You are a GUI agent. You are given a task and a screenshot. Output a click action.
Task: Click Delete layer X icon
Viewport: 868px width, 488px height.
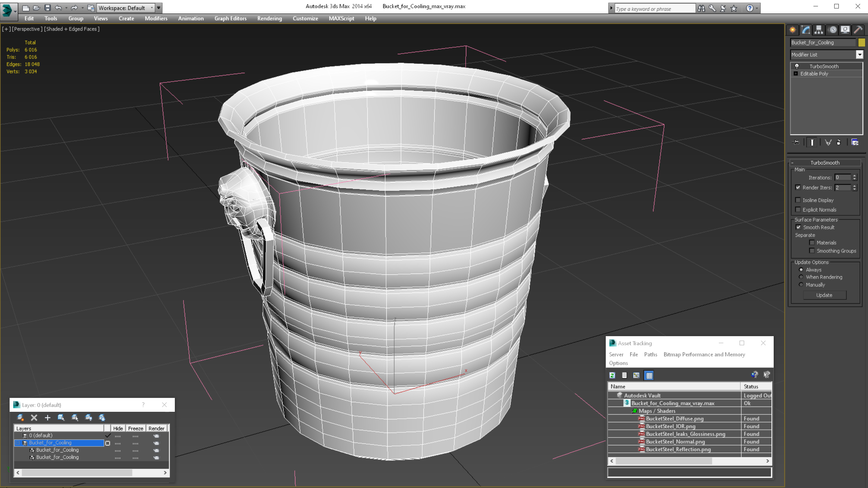point(34,418)
